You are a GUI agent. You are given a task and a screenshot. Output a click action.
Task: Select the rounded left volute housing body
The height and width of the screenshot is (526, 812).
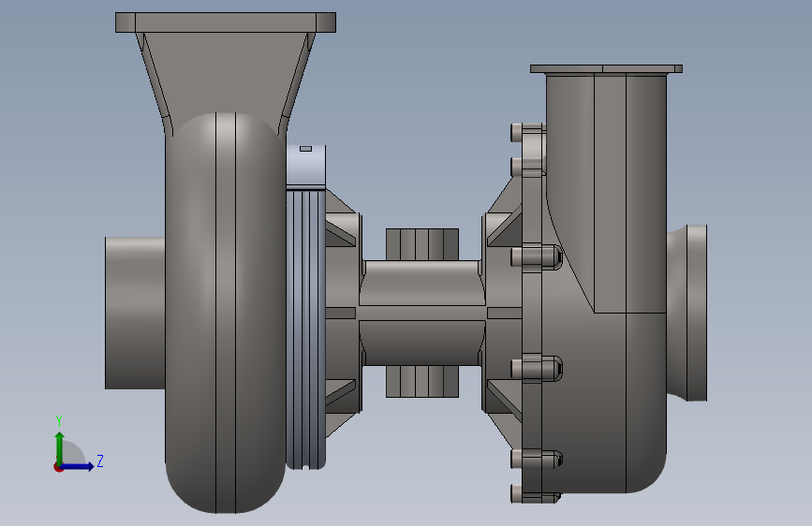point(226,314)
